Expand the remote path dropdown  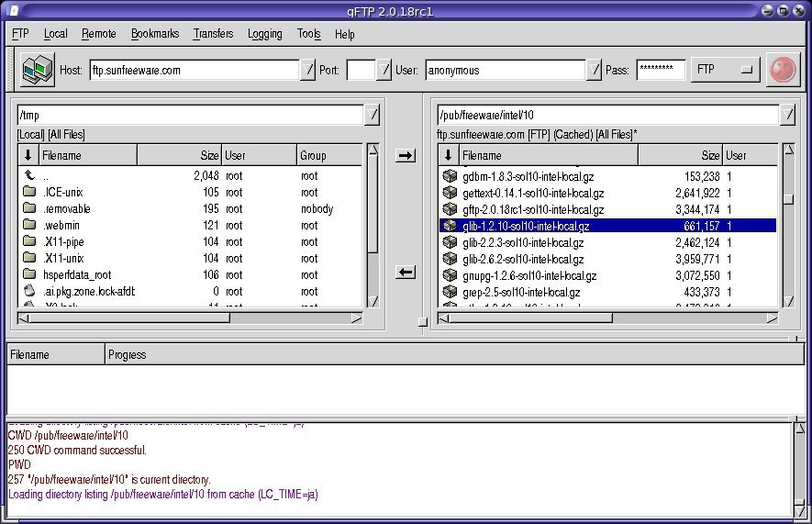(787, 115)
